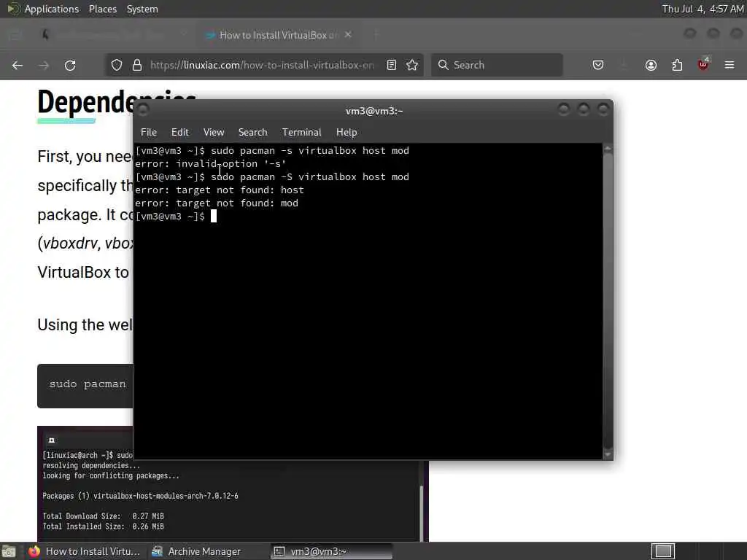
Task: Go back to the previous page in Firefox
Action: click(18, 65)
